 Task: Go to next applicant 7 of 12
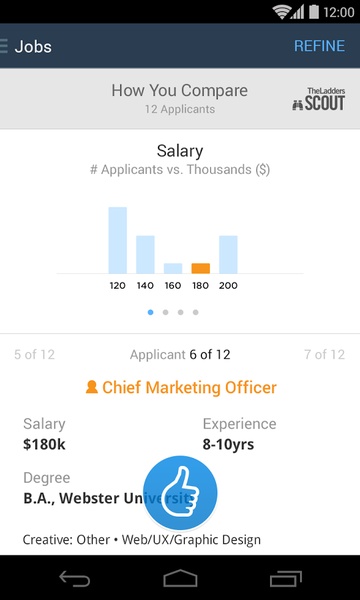[x=324, y=355]
